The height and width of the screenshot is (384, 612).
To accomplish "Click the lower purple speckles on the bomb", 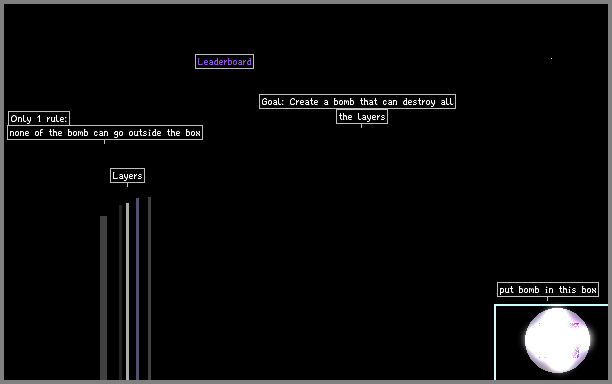I will point(576,353).
